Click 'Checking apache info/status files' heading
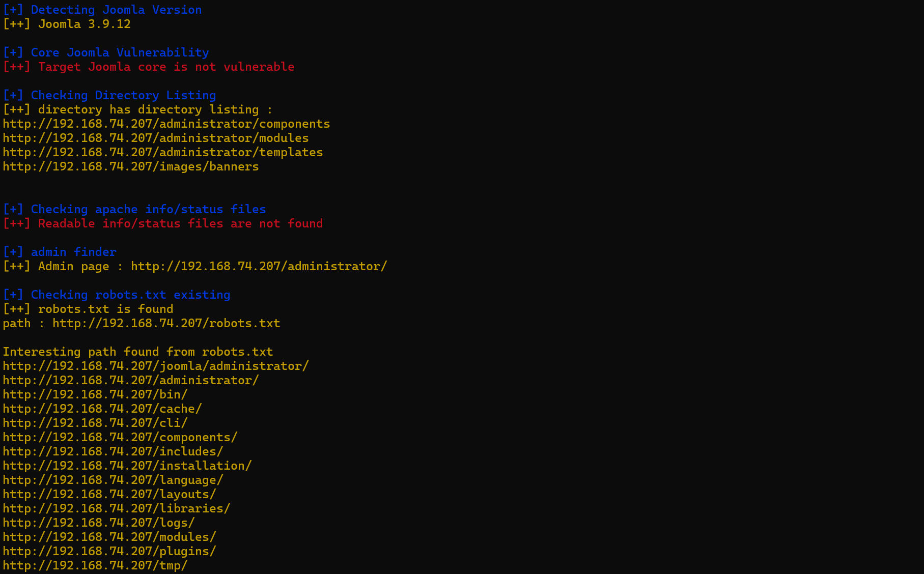Screen dimensions: 924x574 134,209
